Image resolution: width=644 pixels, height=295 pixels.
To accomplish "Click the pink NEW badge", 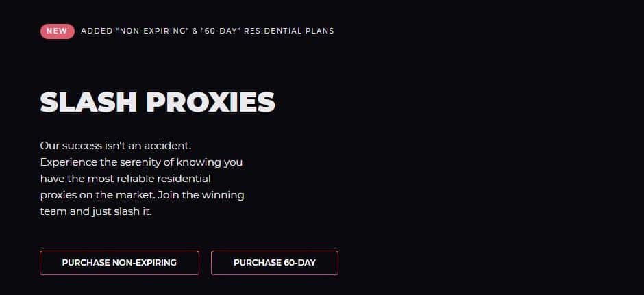I will (x=58, y=31).
